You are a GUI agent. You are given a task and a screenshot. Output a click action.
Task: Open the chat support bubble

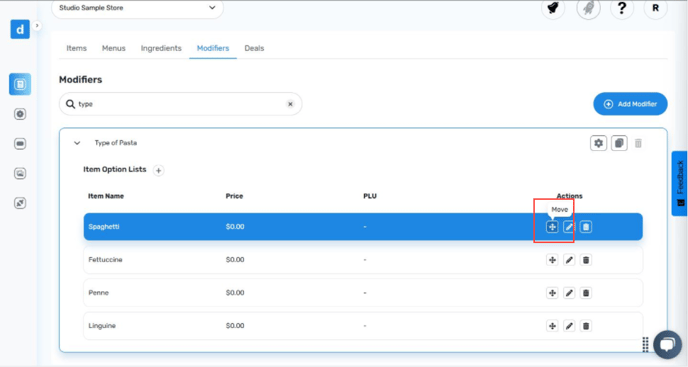tap(667, 345)
